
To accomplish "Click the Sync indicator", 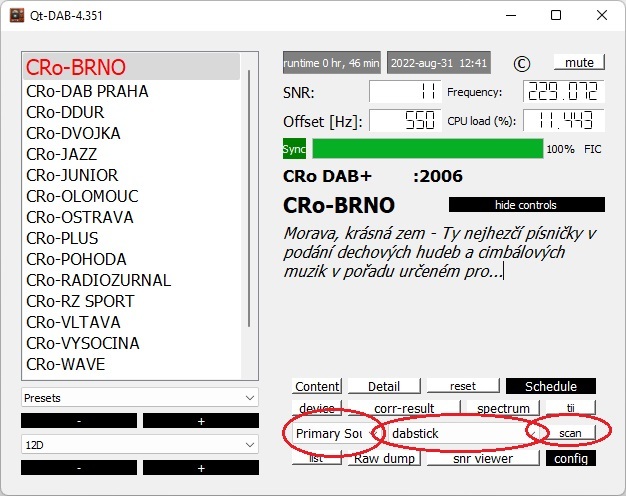I will (x=294, y=149).
